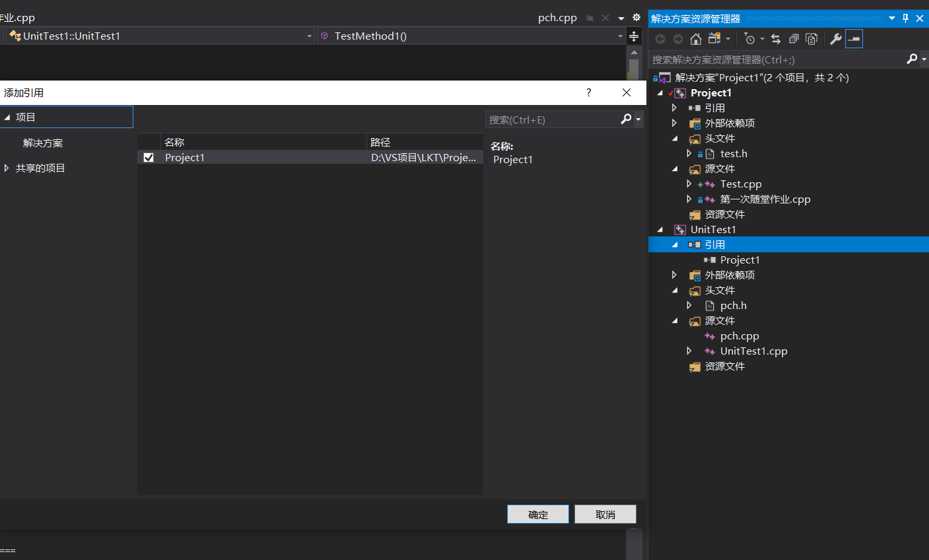929x560 pixels.
Task: Select 第一次随堂作业.cpp in Solution Explorer
Action: tap(765, 199)
